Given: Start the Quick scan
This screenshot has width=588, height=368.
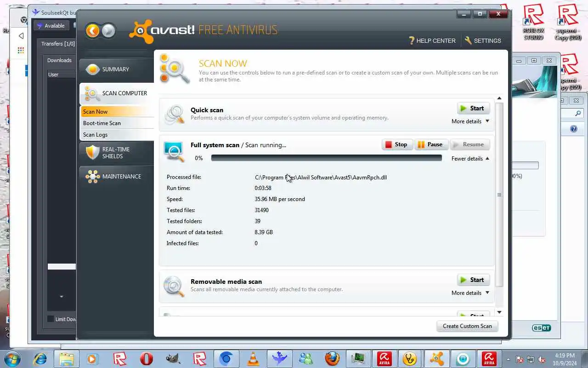Looking at the screenshot, I should [473, 108].
